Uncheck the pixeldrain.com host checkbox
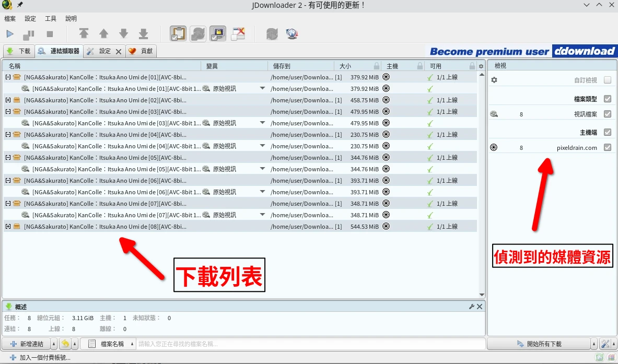Screen dimensions: 618x364 [x=607, y=148]
